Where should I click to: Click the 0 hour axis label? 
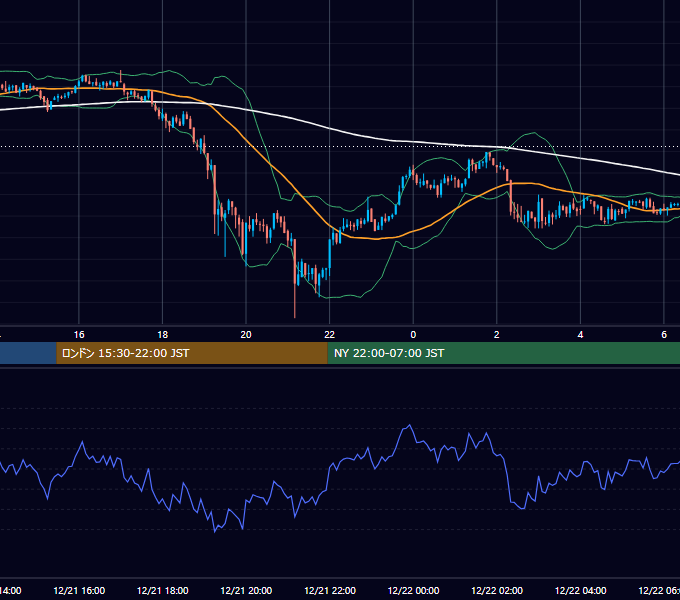click(x=413, y=335)
